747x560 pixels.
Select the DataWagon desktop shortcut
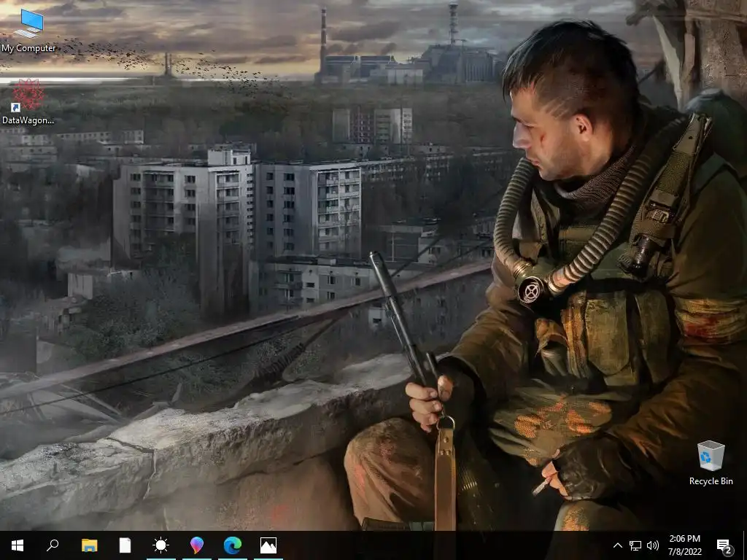pyautogui.click(x=28, y=102)
